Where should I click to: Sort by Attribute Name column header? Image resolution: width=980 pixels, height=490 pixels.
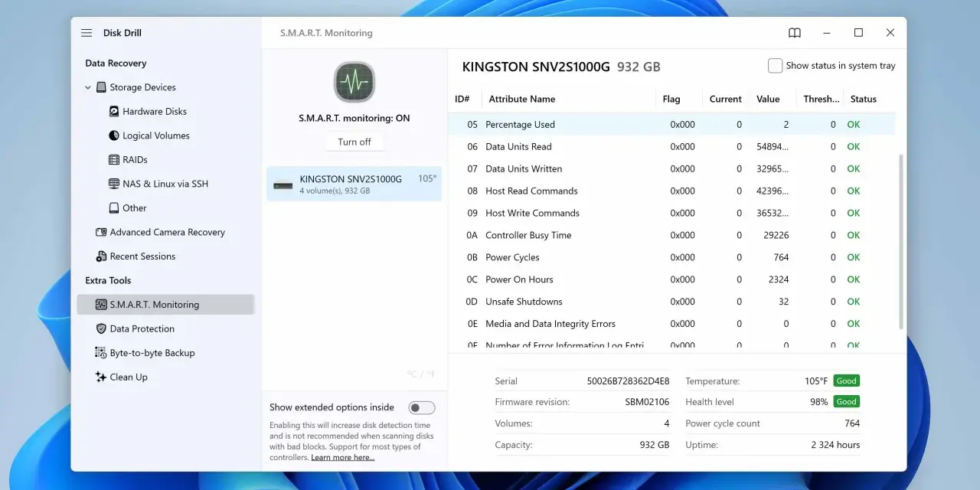(522, 99)
